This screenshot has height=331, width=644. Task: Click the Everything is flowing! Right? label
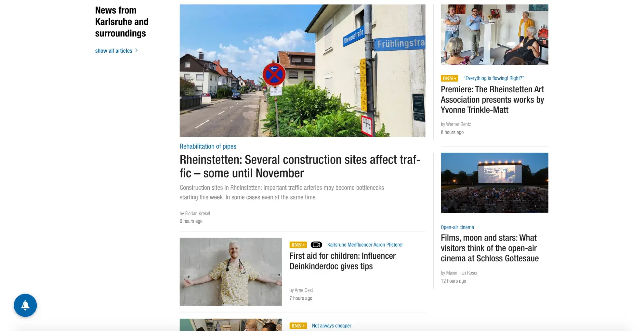(494, 78)
